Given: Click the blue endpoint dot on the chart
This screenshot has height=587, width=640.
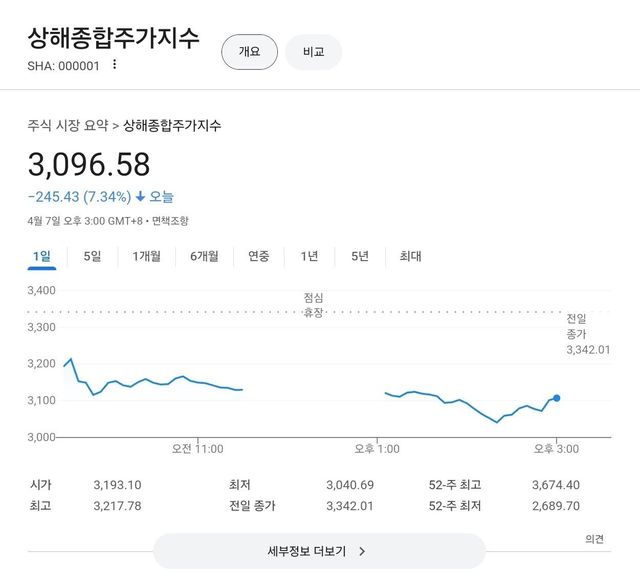Looking at the screenshot, I should coord(556,398).
